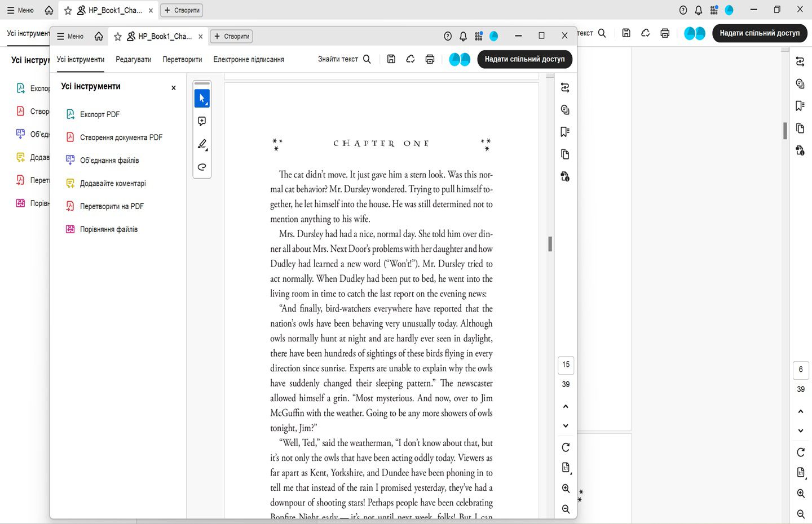Select the HP_Book1_Cha... tab in the front window

pyautogui.click(x=160, y=36)
